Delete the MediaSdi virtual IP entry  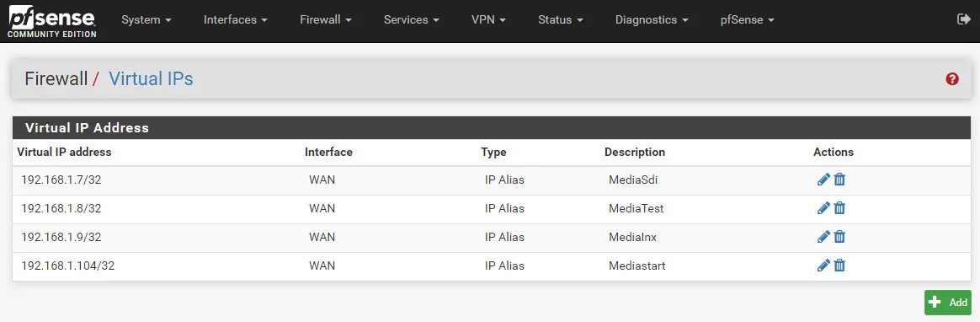point(839,180)
